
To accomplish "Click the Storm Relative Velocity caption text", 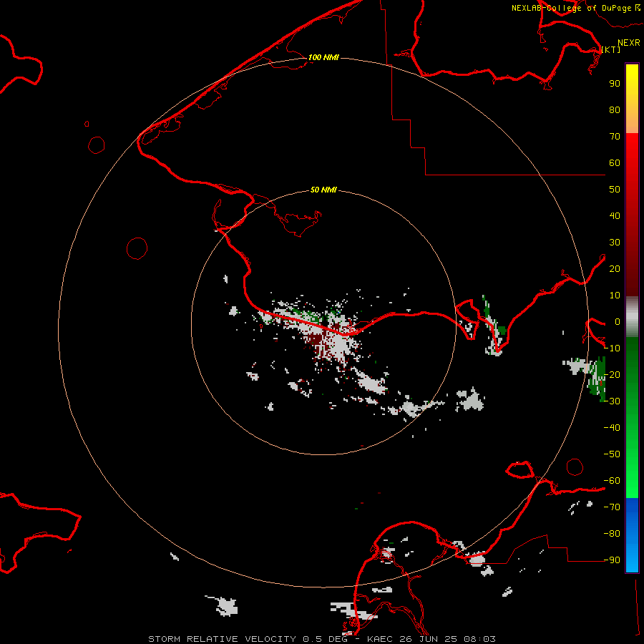I will click(x=321, y=639).
